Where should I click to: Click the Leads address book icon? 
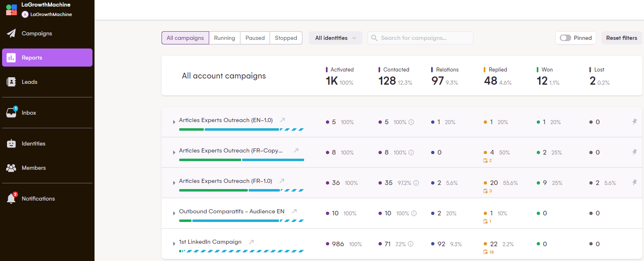pyautogui.click(x=12, y=82)
